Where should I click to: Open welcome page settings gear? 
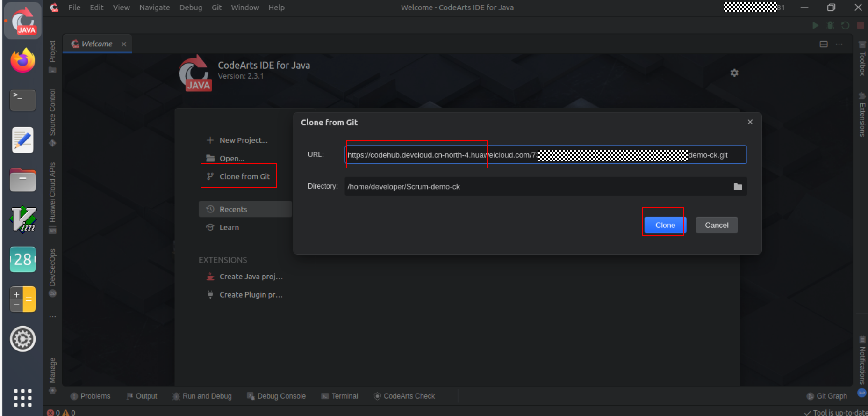[x=734, y=73]
